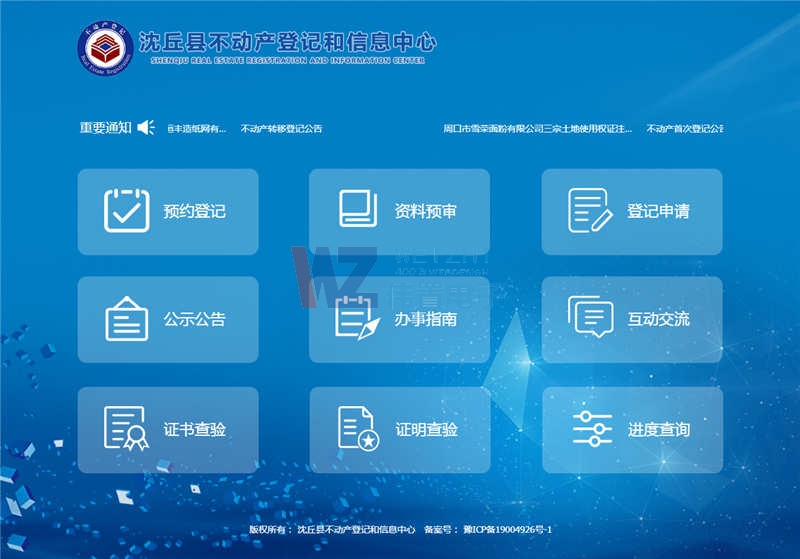800x559 pixels.
Task: Click the 进度查询 sliders icon
Action: (592, 429)
